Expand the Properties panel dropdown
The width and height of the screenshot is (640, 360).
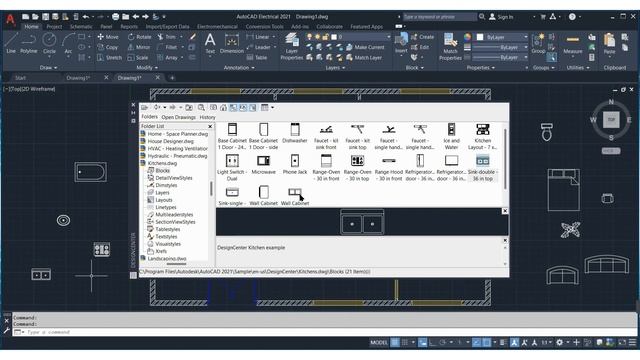click(x=481, y=68)
